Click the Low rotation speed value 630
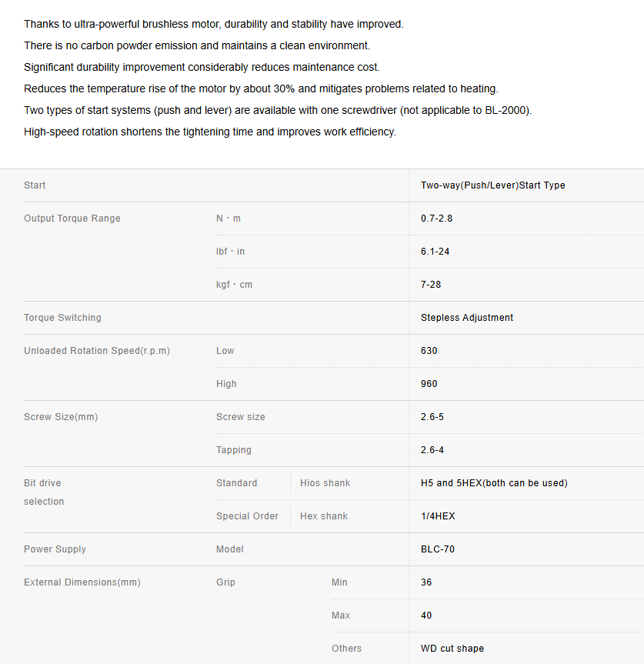Image resolution: width=644 pixels, height=664 pixels. pos(429,351)
